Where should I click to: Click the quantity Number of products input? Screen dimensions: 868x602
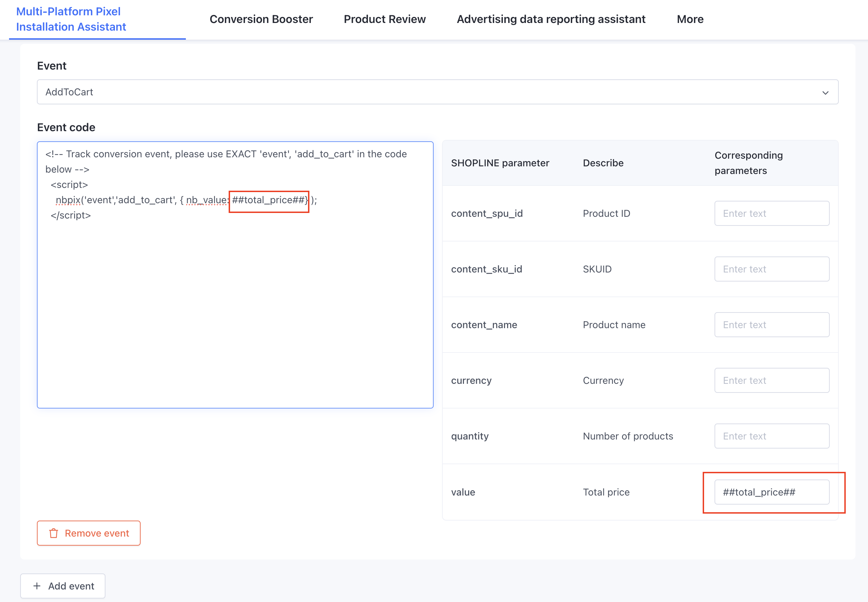[x=772, y=436]
